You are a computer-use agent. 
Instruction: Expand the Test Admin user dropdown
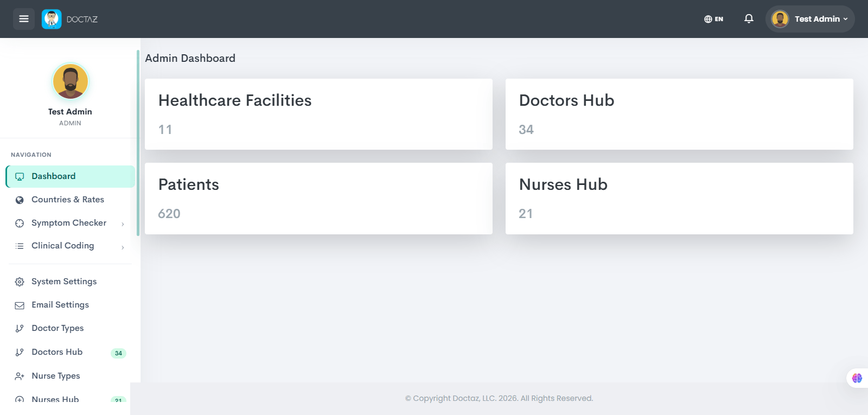click(810, 19)
